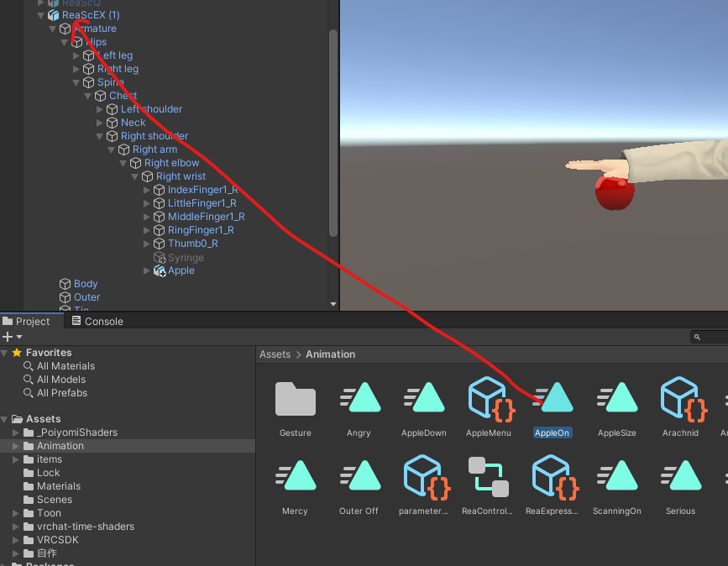Go to Assets in the breadcrumb path
This screenshot has height=566, width=728.
tap(275, 354)
